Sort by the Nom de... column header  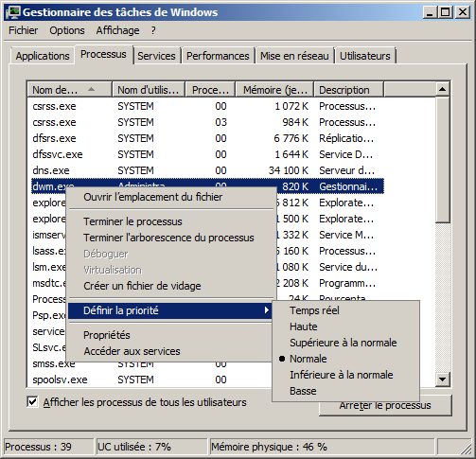click(69, 90)
